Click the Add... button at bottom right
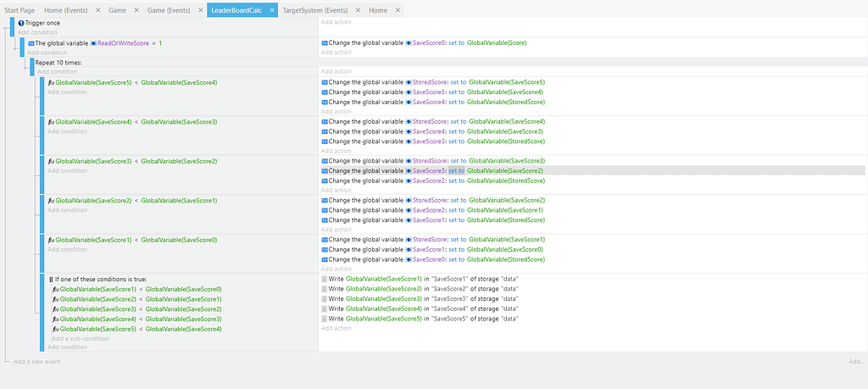 [x=856, y=361]
